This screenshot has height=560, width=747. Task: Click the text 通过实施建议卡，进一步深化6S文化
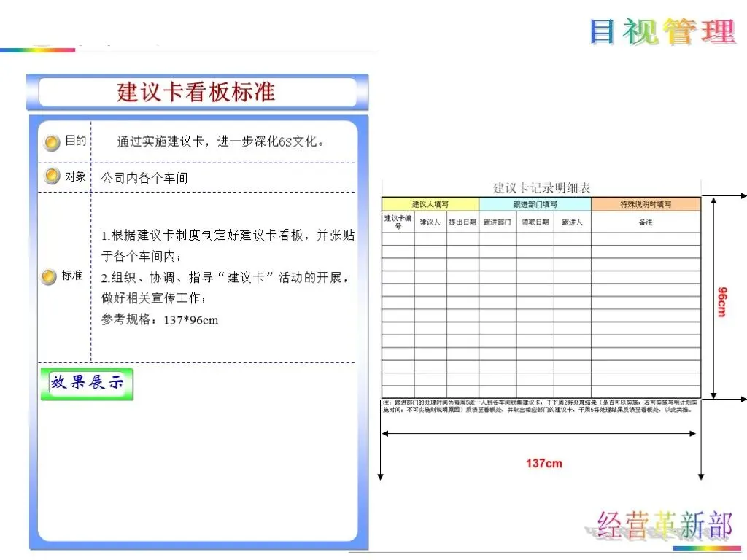point(220,141)
